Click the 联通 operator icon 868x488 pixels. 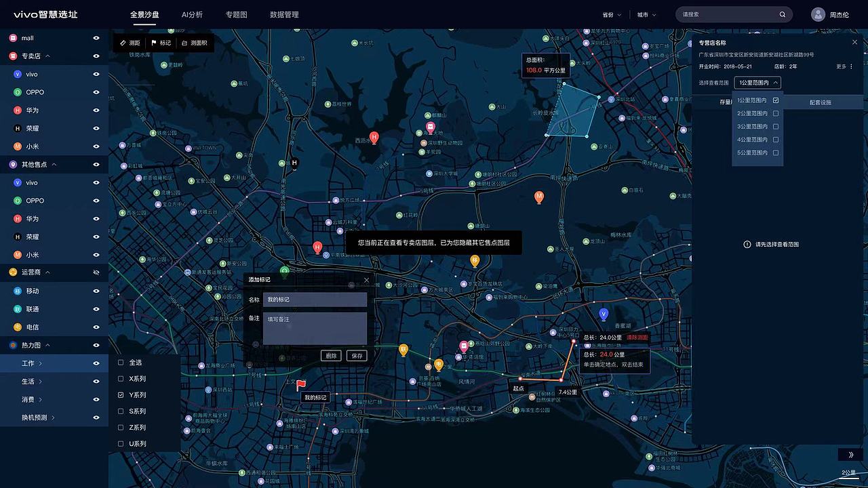pos(18,309)
